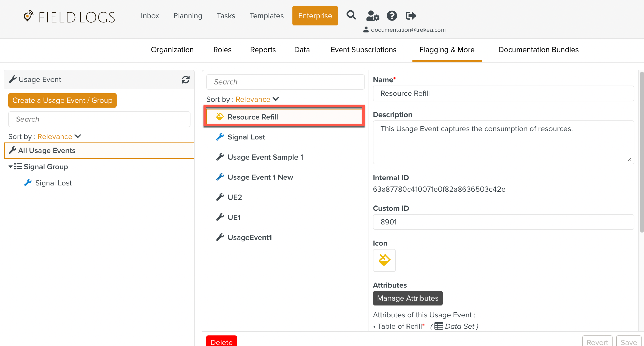Image resolution: width=644 pixels, height=346 pixels.
Task: Click the Name input field
Action: (x=503, y=93)
